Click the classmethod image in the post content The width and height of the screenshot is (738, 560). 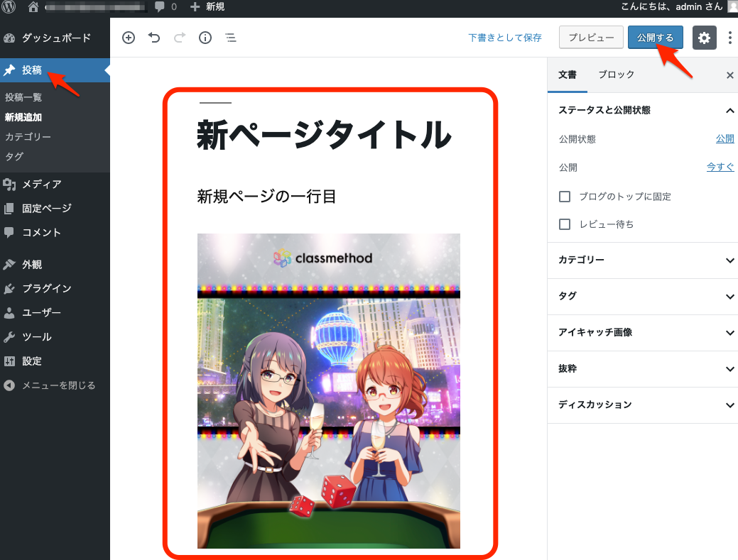coord(328,390)
